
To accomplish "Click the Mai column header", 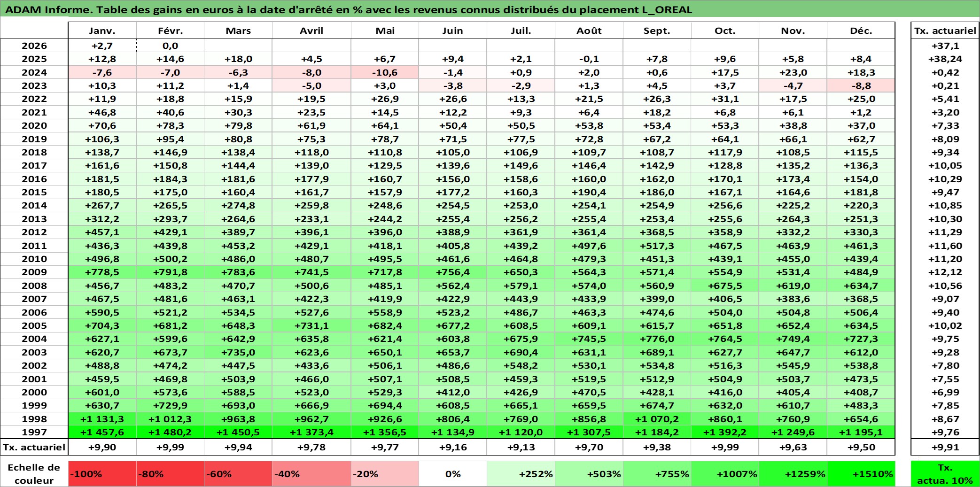I will (x=385, y=31).
